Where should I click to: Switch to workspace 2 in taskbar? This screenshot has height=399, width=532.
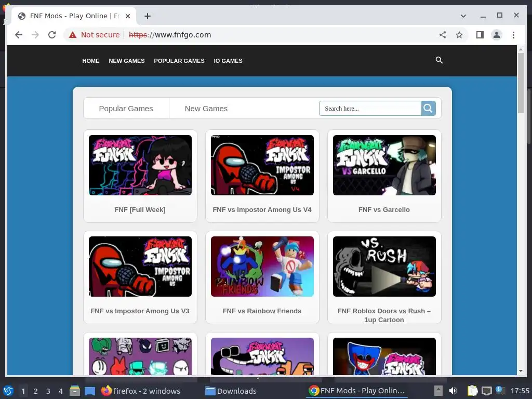[x=36, y=391]
